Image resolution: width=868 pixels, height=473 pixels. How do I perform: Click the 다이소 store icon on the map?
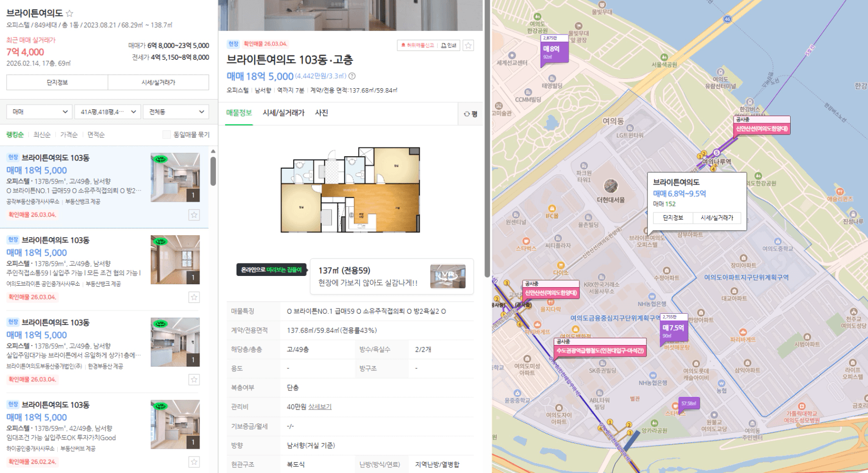[561, 266]
